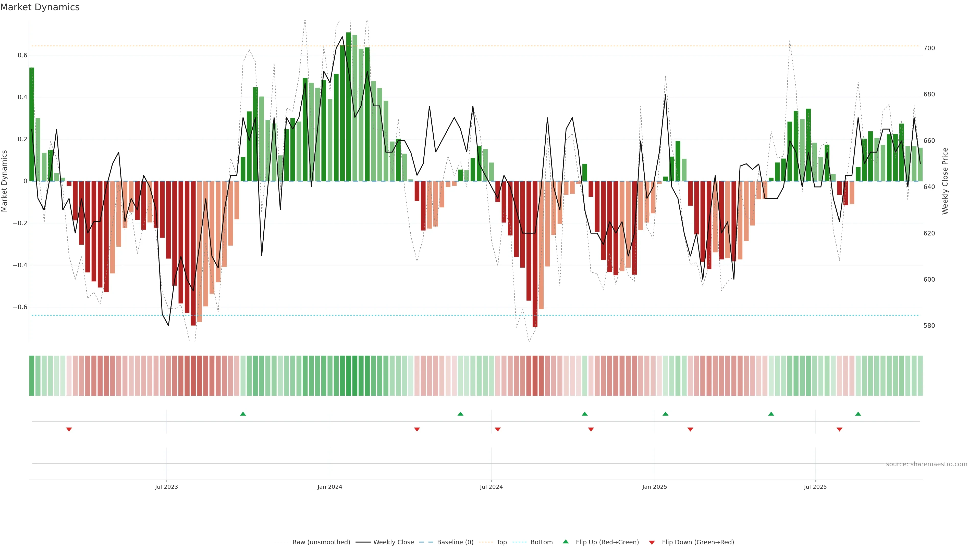
Task: Hide the Baseline (0) legend series
Action: coord(455,542)
